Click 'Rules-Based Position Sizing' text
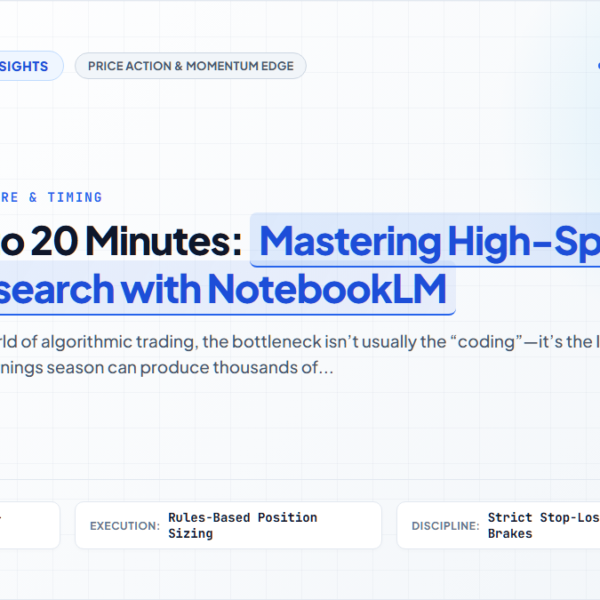Image resolution: width=600 pixels, height=600 pixels. 243,525
